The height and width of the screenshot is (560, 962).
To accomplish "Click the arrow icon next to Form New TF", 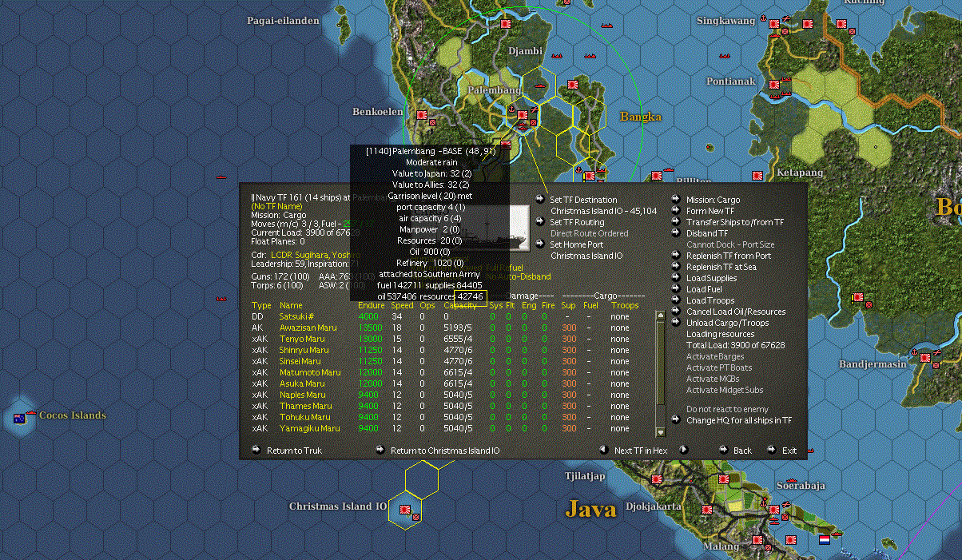I will click(677, 211).
